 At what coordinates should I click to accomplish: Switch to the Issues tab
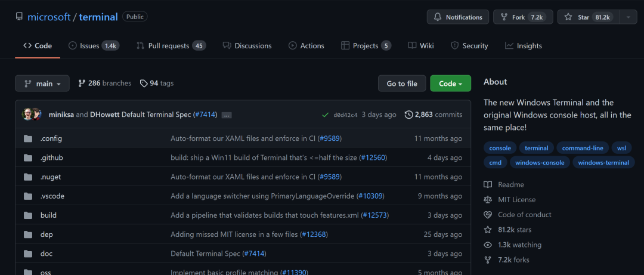(94, 45)
